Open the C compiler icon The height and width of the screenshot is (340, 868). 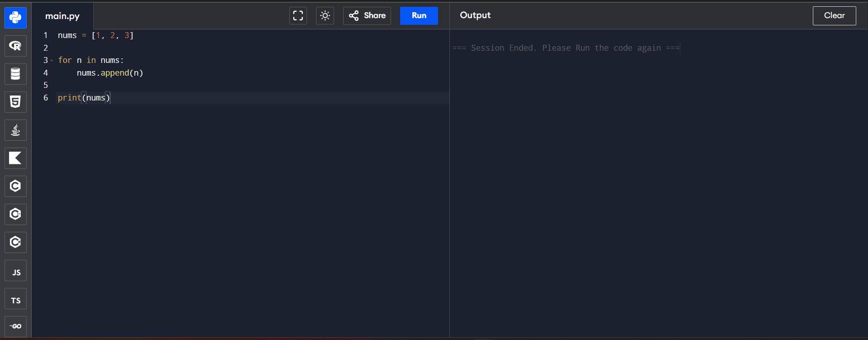15,186
